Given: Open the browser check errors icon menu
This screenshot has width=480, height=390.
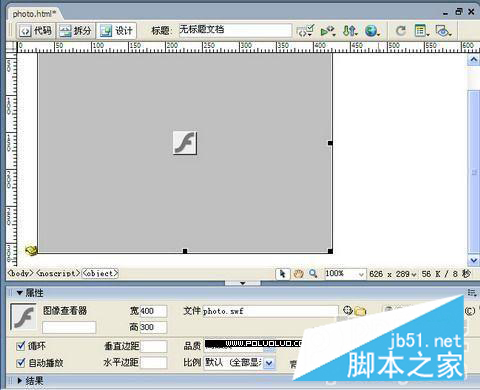Looking at the screenshot, I should pyautogui.click(x=305, y=31).
